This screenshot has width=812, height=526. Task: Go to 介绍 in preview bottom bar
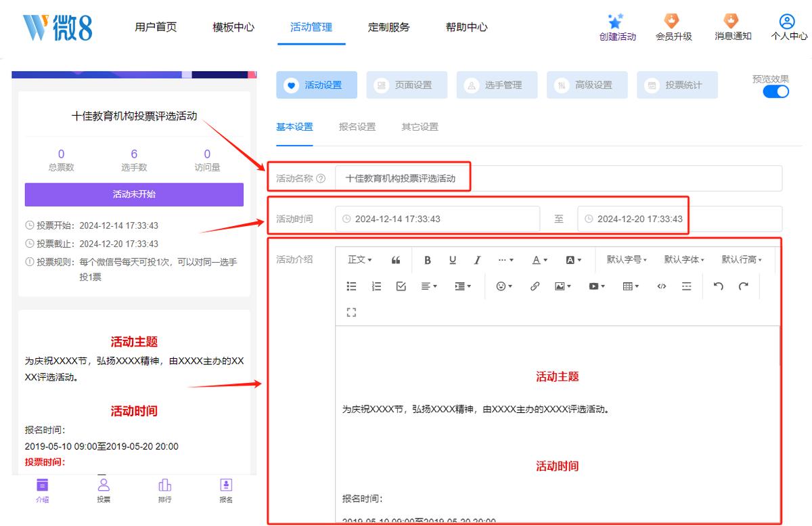[x=42, y=491]
